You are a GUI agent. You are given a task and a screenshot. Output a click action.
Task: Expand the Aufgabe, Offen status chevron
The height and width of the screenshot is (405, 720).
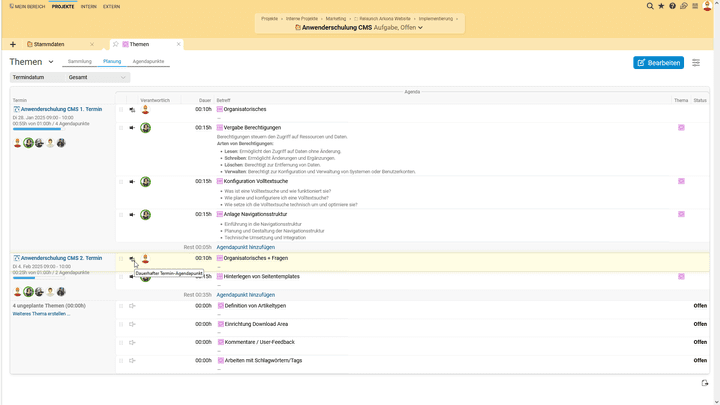pyautogui.click(x=420, y=28)
